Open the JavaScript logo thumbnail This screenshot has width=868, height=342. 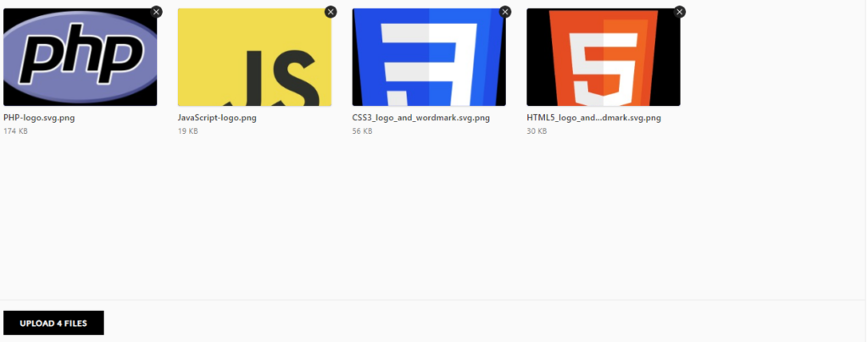click(254, 57)
